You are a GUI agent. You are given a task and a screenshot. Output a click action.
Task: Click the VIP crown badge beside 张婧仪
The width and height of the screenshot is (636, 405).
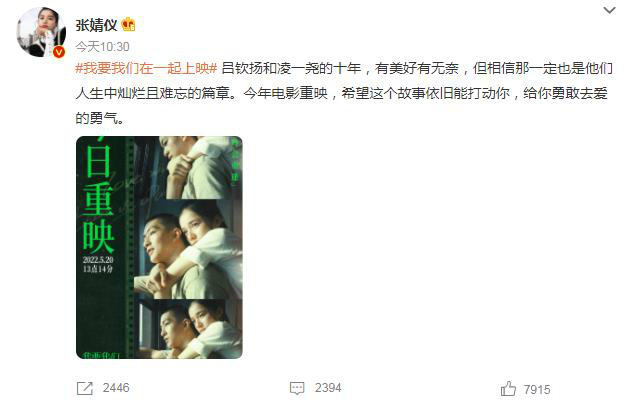pyautogui.click(x=128, y=25)
